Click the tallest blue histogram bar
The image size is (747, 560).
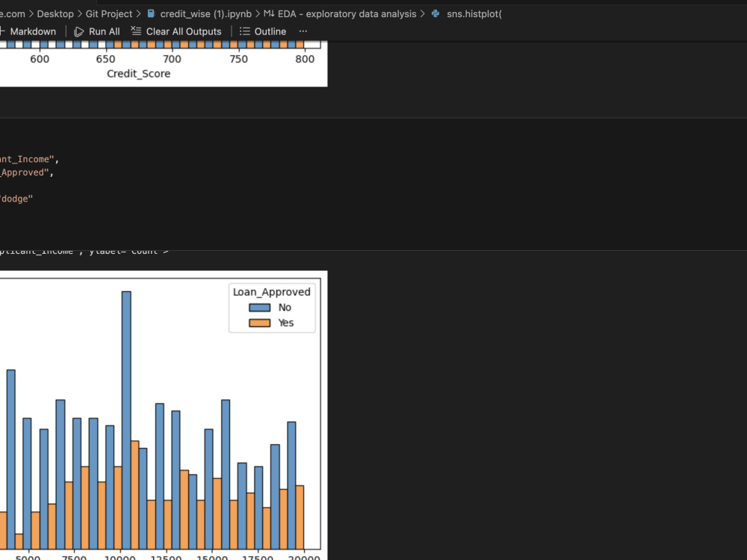(x=126, y=420)
